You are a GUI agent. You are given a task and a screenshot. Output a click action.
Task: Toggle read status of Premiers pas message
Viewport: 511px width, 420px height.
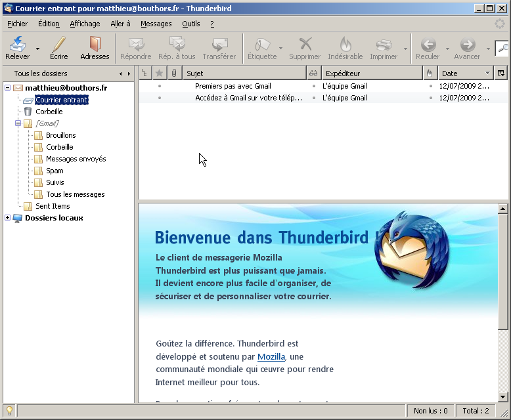tap(314, 86)
